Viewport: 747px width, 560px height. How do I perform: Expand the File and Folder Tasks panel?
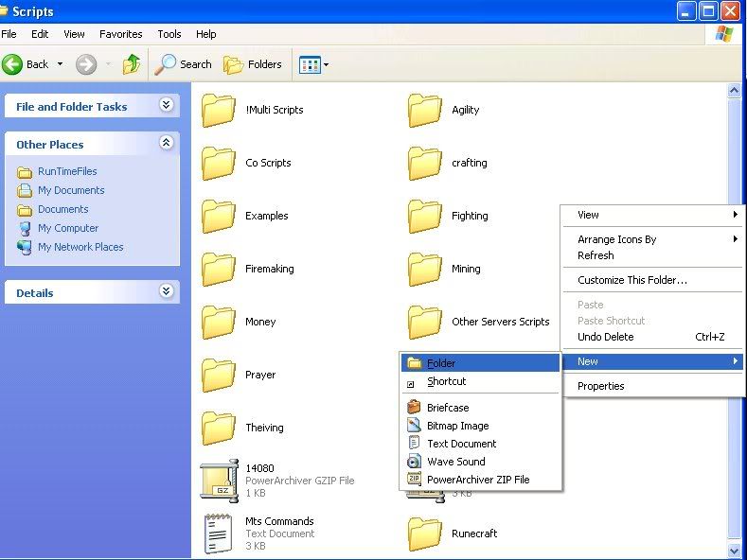167,106
